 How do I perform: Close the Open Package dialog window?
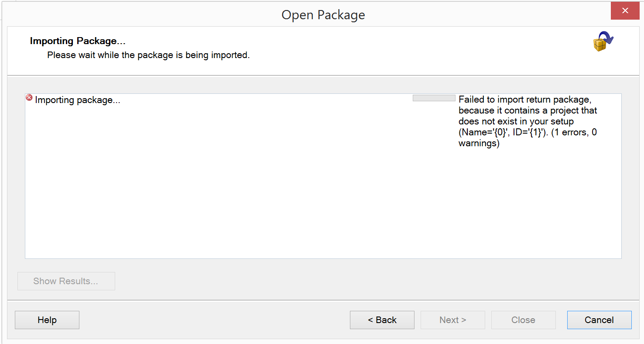(x=625, y=11)
